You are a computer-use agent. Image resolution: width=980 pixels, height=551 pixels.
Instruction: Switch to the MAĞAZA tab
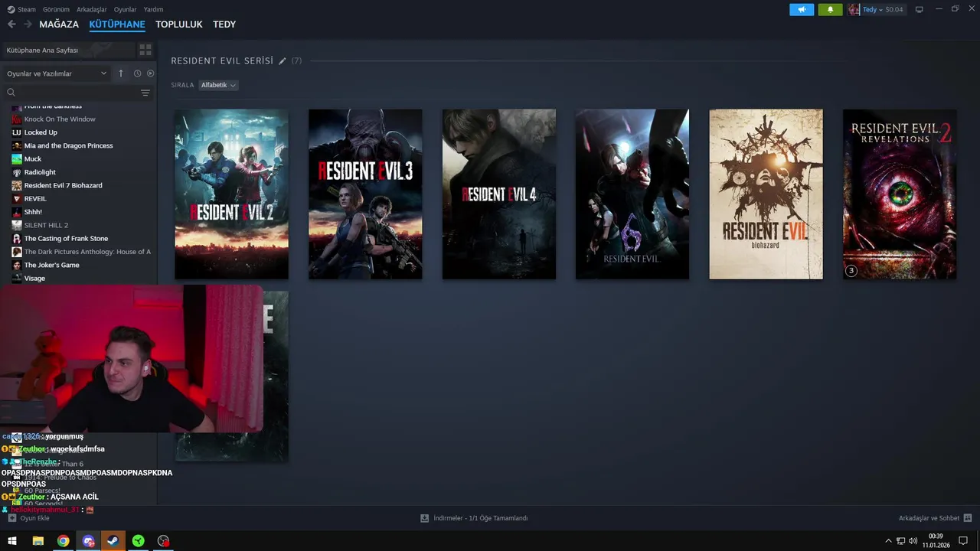pos(59,24)
